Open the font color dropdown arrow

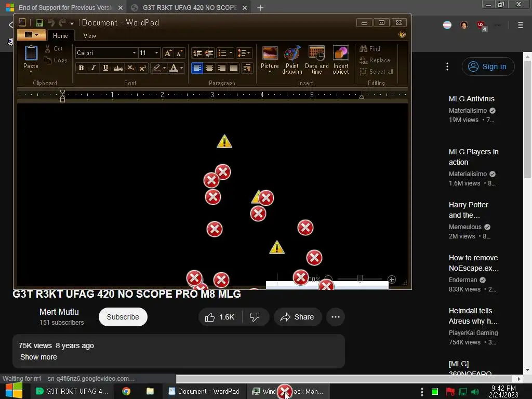[181, 68]
